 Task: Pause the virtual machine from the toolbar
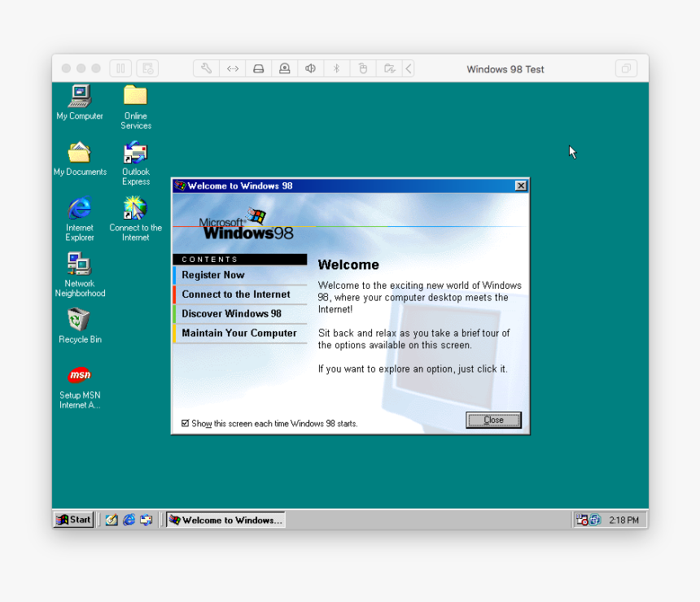pos(120,68)
